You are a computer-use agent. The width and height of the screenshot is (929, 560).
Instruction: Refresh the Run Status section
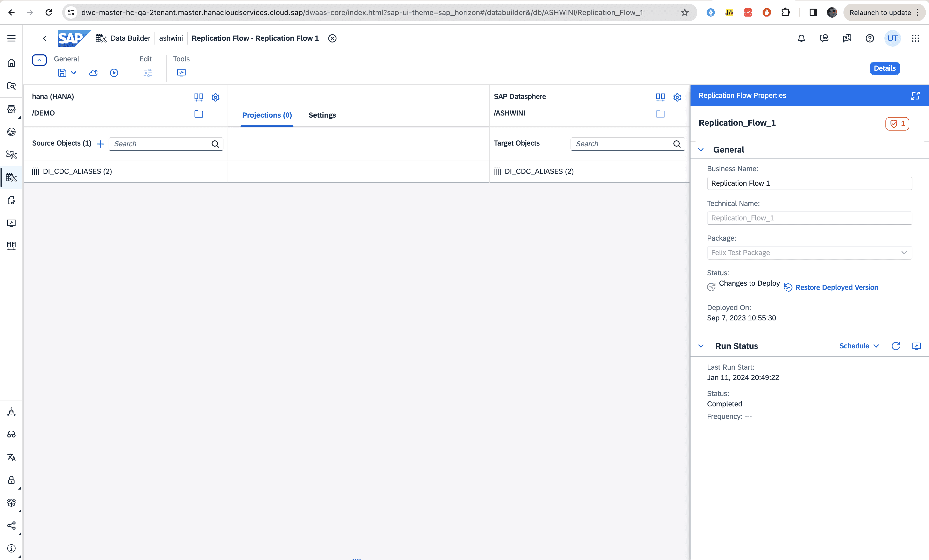click(x=896, y=346)
